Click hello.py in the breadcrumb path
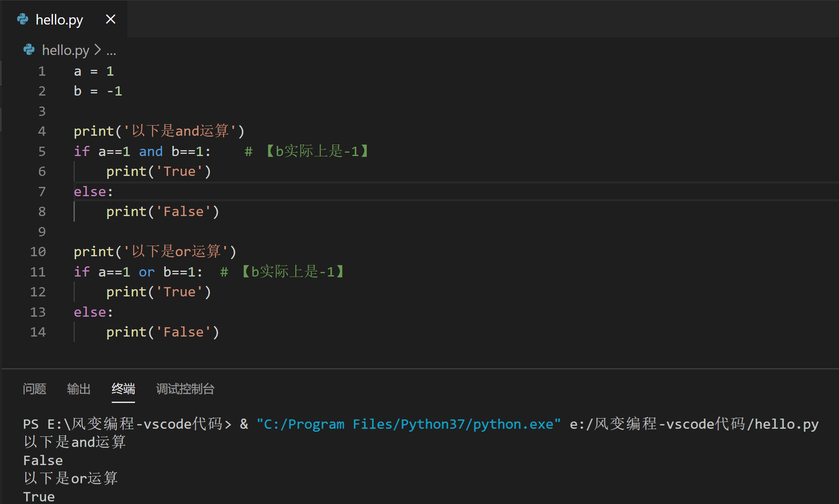Viewport: 839px width, 504px height. click(x=66, y=50)
